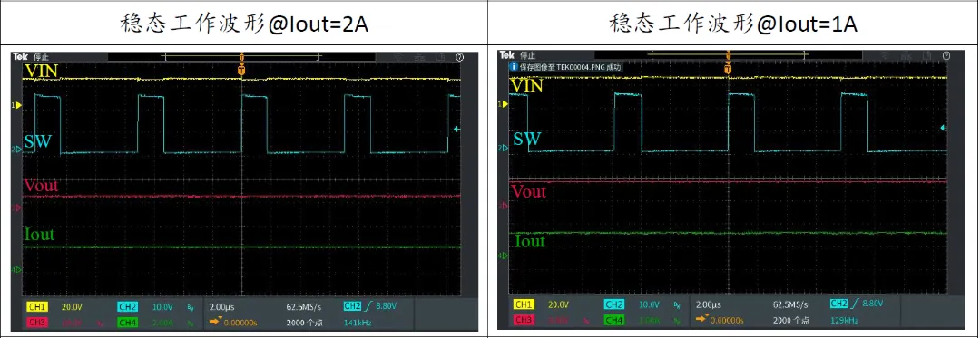This screenshot has height=338, width=980.
Task: Click '129kHz' frequency readout
Action: point(844,320)
